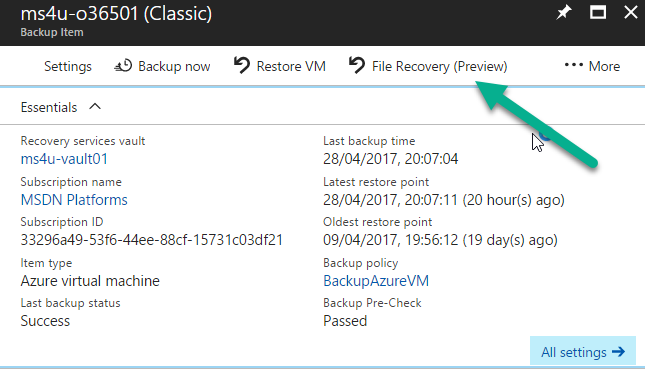
Task: Collapse the Essentials section chevron
Action: pos(95,107)
